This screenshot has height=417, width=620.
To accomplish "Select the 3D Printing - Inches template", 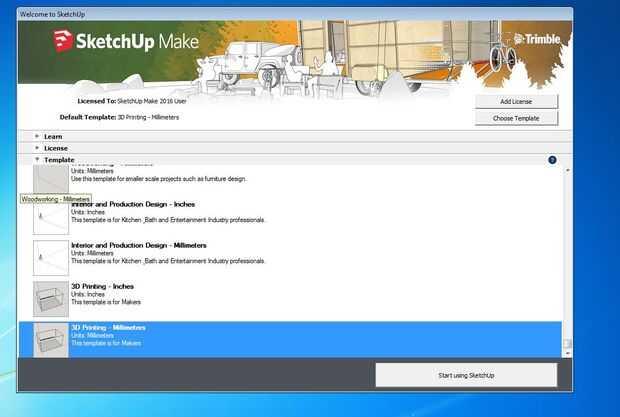I will coord(290,298).
